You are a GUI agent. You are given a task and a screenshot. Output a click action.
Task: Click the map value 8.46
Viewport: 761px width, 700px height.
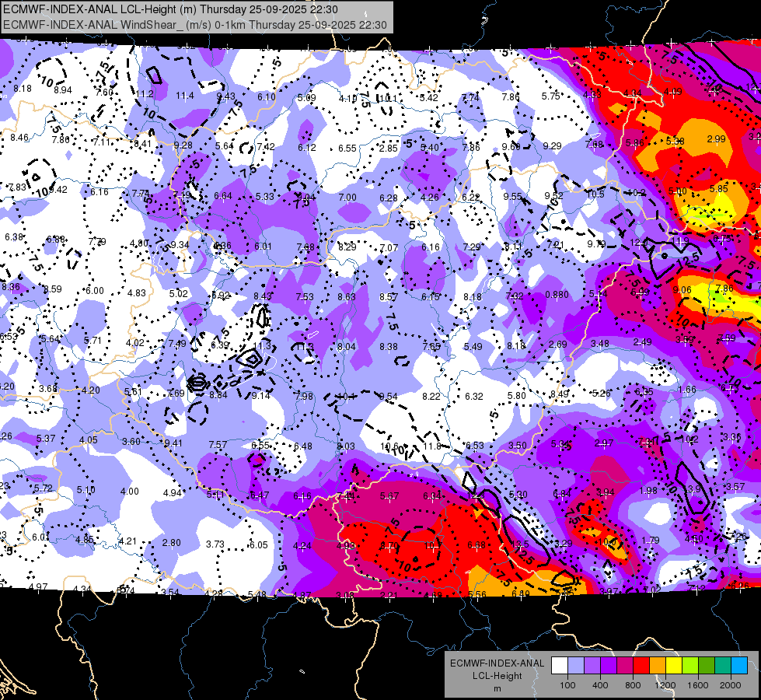[x=19, y=138]
